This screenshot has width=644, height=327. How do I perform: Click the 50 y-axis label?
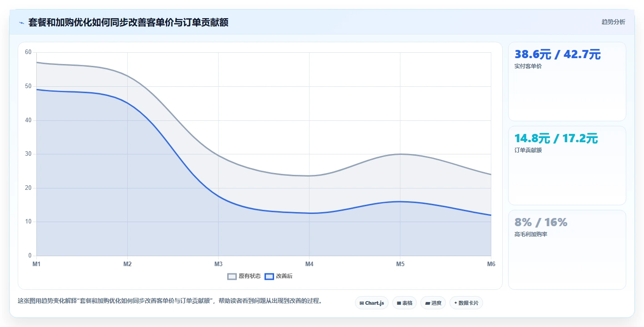[x=28, y=86]
